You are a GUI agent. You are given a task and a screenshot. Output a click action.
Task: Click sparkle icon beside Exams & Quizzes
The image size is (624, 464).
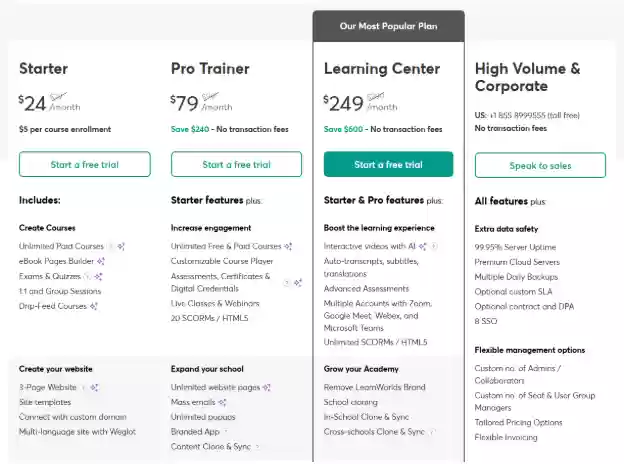coord(98,276)
